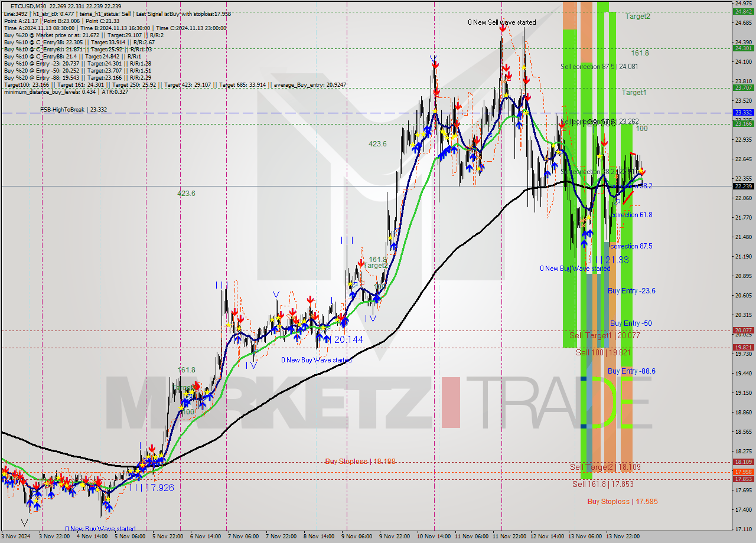The width and height of the screenshot is (756, 543).
Task: Click the 'Buy Entry -88.6' label
Action: coord(631,371)
